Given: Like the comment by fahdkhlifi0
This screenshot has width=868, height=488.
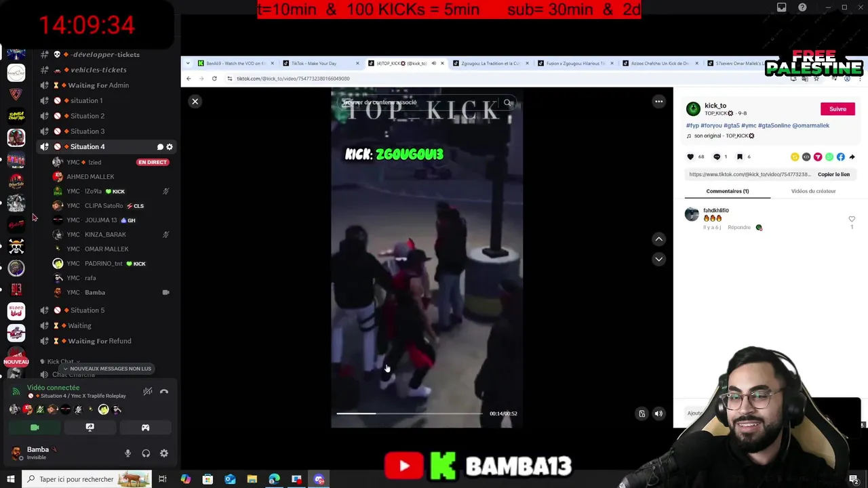Looking at the screenshot, I should [x=852, y=219].
